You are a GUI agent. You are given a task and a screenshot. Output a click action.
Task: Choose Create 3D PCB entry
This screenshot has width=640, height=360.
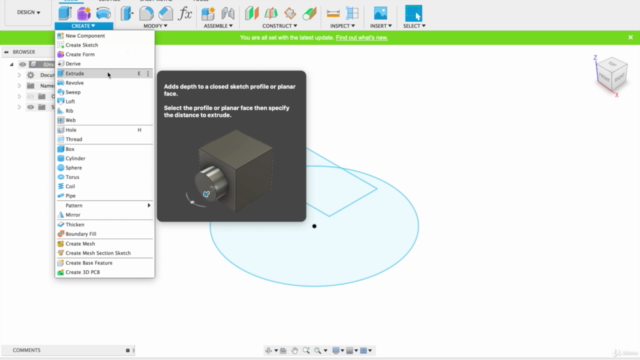coord(105,272)
